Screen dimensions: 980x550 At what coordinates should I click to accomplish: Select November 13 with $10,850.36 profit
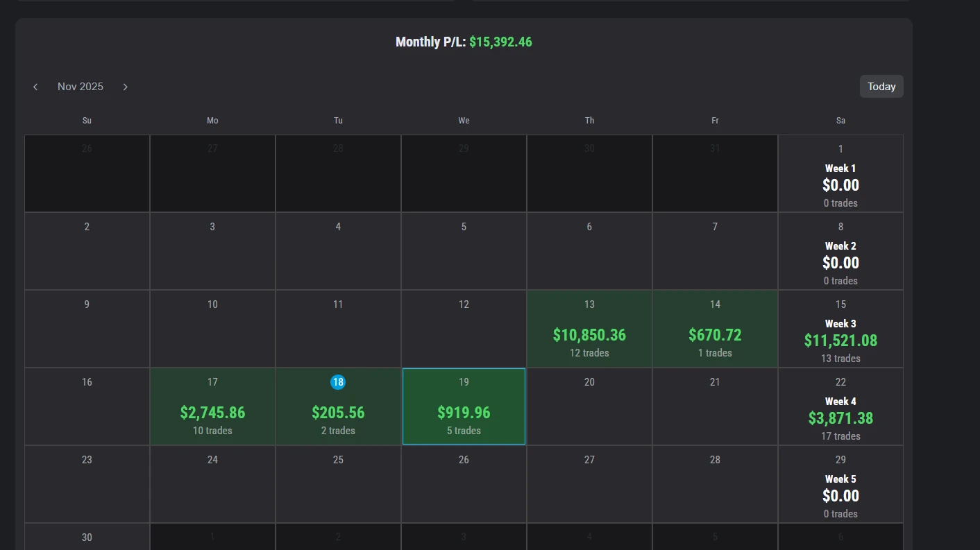coord(589,329)
